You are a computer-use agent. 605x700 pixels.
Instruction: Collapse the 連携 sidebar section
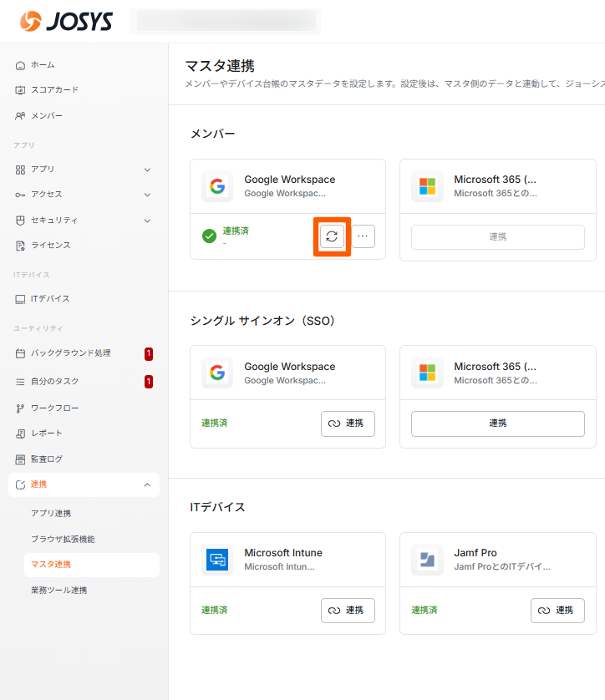[147, 484]
